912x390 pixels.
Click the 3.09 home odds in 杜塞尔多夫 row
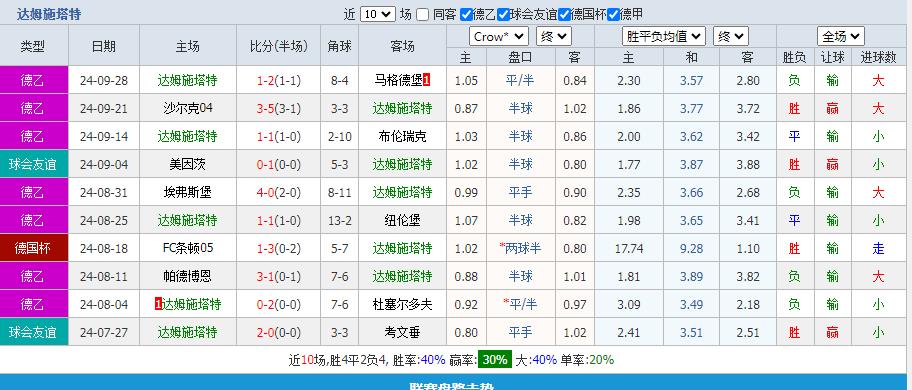629,304
